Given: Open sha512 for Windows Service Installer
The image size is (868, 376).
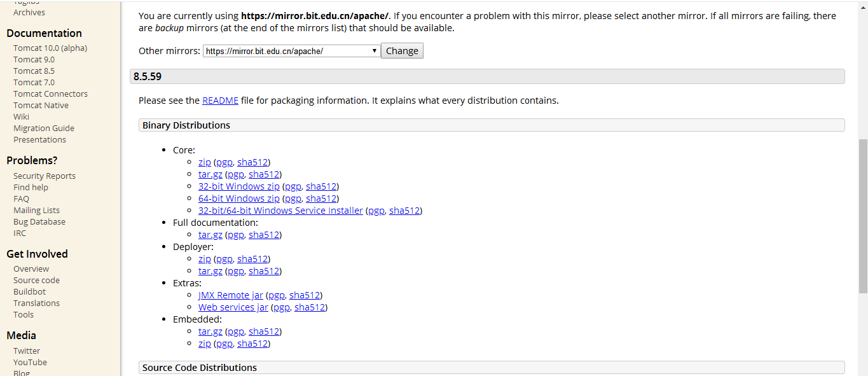Looking at the screenshot, I should click(404, 211).
